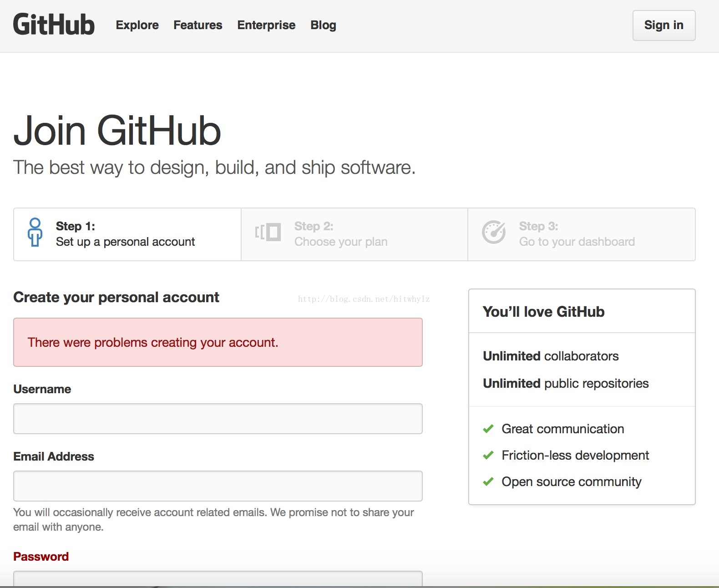Image resolution: width=719 pixels, height=588 pixels.
Task: Click the red account problems error banner
Action: pos(218,342)
